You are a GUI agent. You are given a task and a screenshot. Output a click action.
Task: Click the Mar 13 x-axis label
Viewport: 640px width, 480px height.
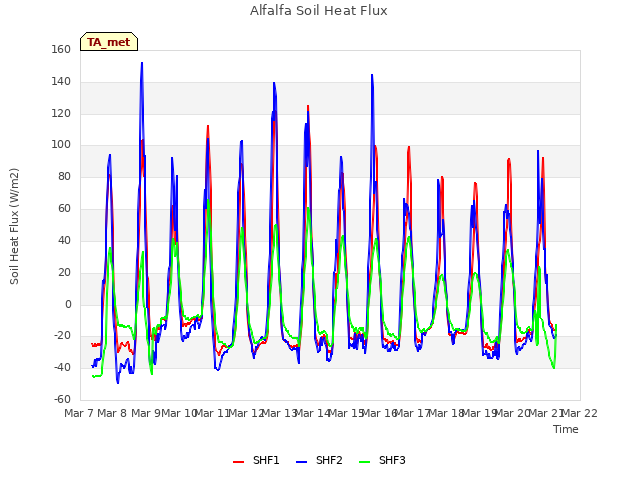279,413
